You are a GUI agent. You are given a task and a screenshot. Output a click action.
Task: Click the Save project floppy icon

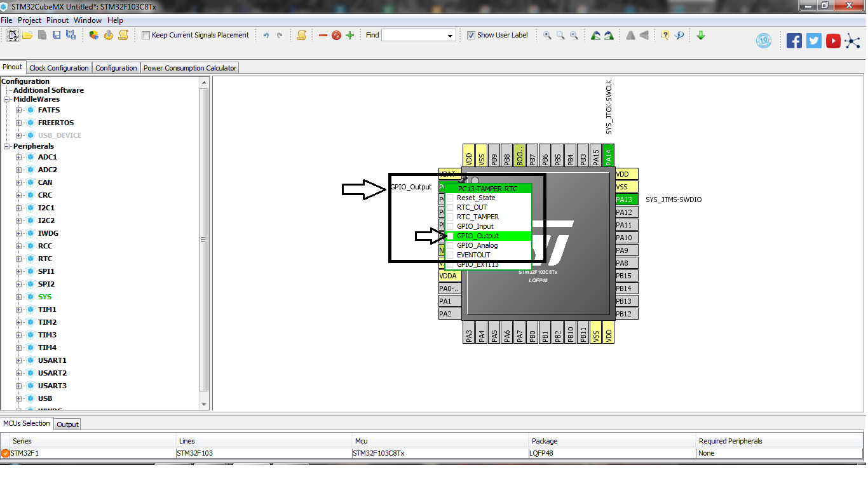coord(57,35)
